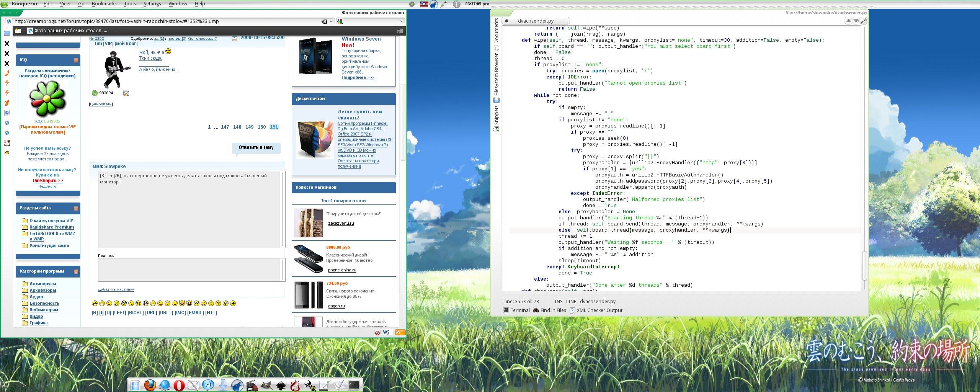Click the US keyboard layout flag in tray
Image resolution: width=980 pixels, height=392 pixels.
click(x=424, y=4)
